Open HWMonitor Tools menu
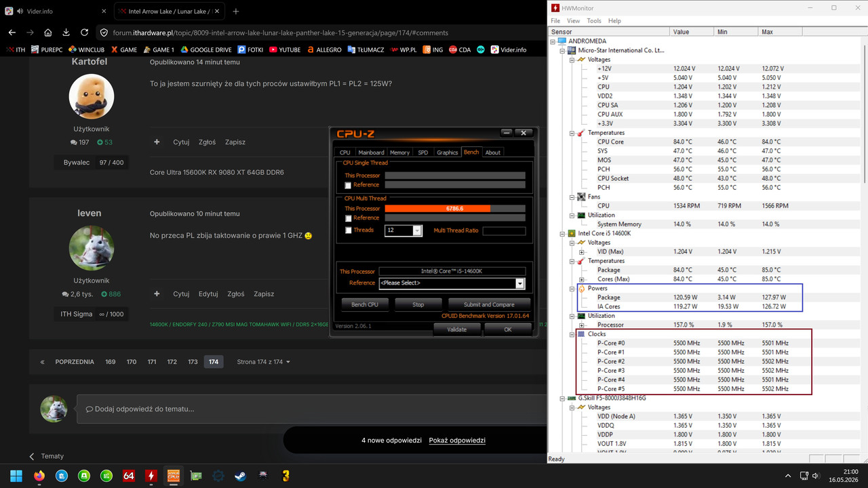 point(594,21)
